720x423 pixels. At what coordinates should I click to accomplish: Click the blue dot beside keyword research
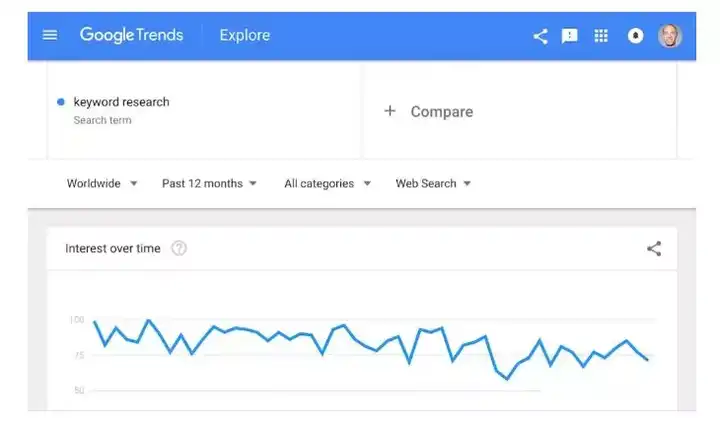pos(61,102)
